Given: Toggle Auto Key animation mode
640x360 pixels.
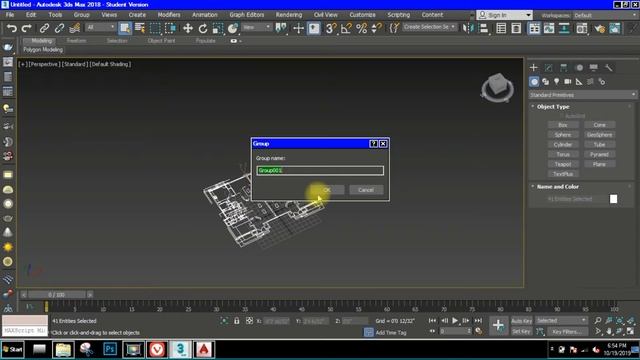Looking at the screenshot, I should (521, 321).
